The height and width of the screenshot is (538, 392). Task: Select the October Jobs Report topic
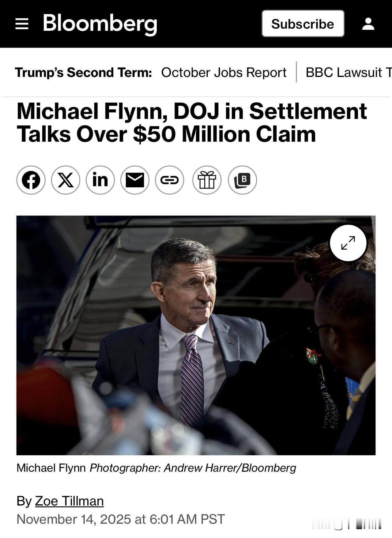224,73
